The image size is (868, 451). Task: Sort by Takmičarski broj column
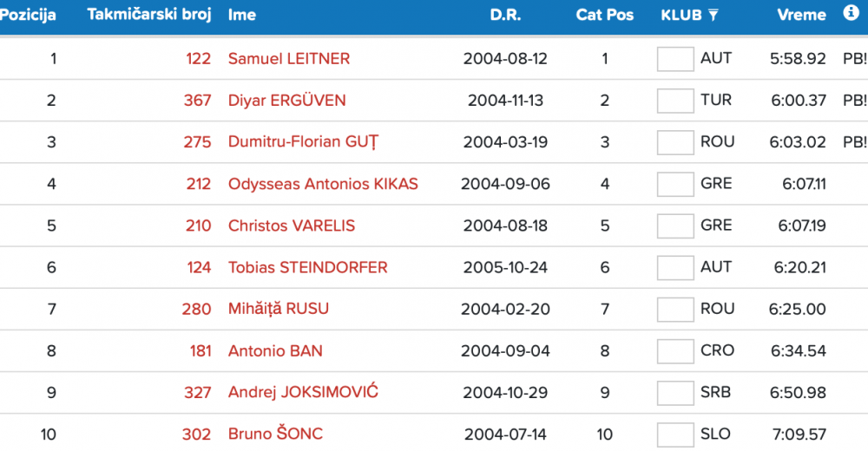pyautogui.click(x=149, y=15)
